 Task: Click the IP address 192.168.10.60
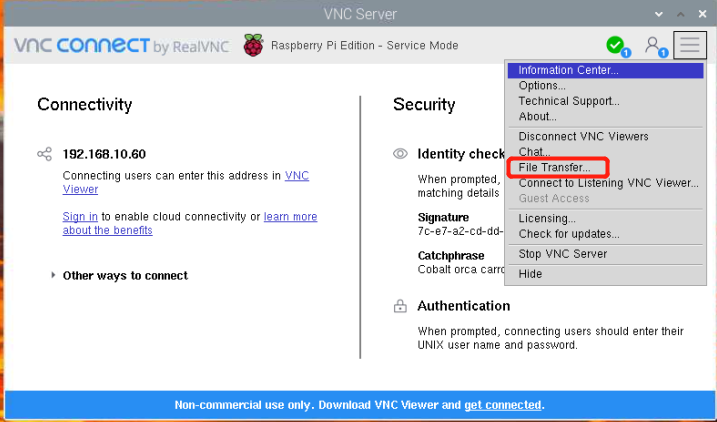[104, 154]
